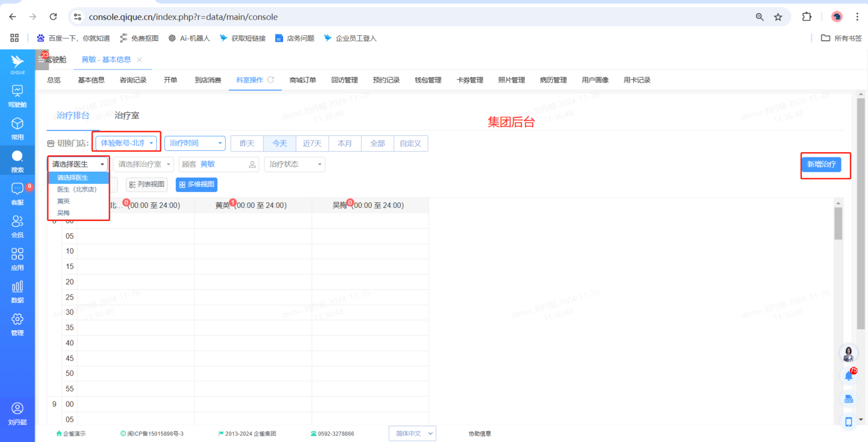Click the 常用 cube icon in sidebar
Screen dimensions: 868x442
17,128
